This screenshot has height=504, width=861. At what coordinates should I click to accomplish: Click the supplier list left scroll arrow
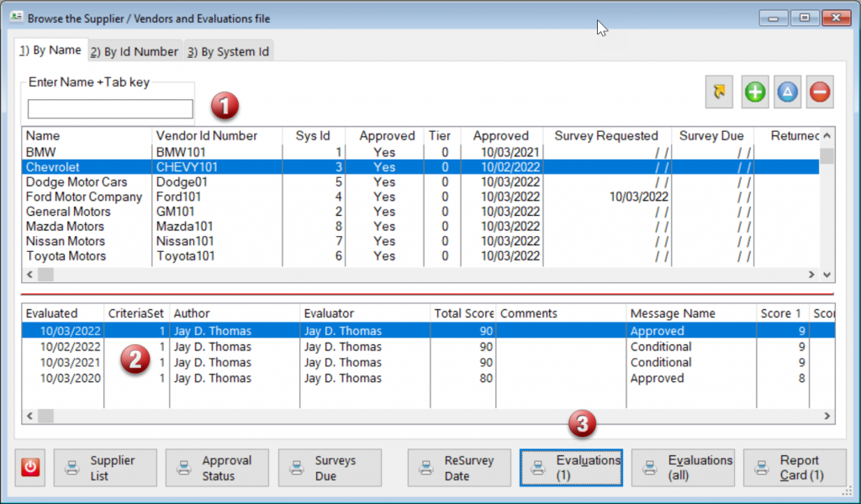tap(29, 274)
